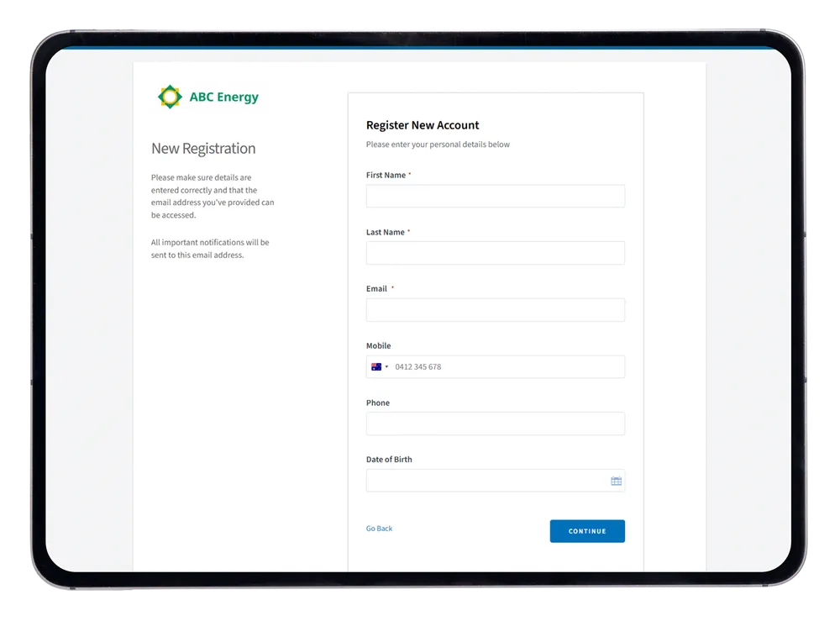Click the CONTINUE button
840x621 pixels.
(x=587, y=531)
